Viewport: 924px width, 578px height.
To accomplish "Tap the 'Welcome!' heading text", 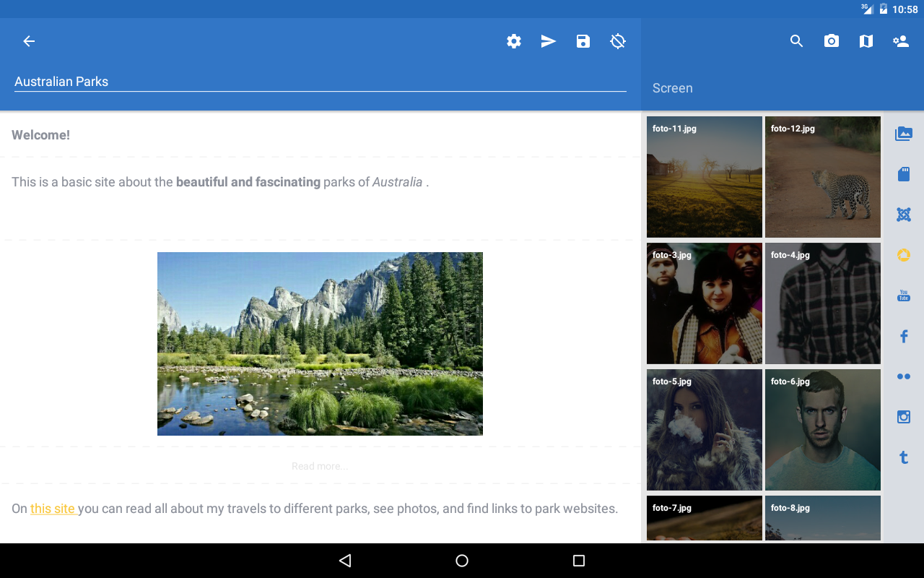I will (x=40, y=135).
